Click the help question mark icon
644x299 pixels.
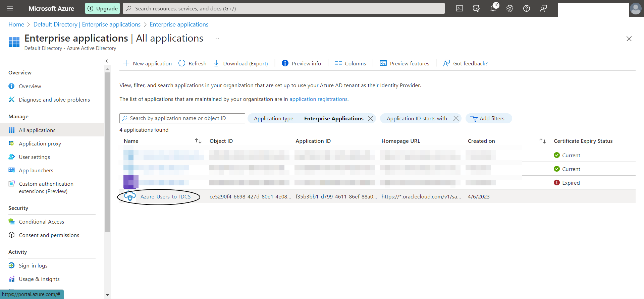point(527,8)
